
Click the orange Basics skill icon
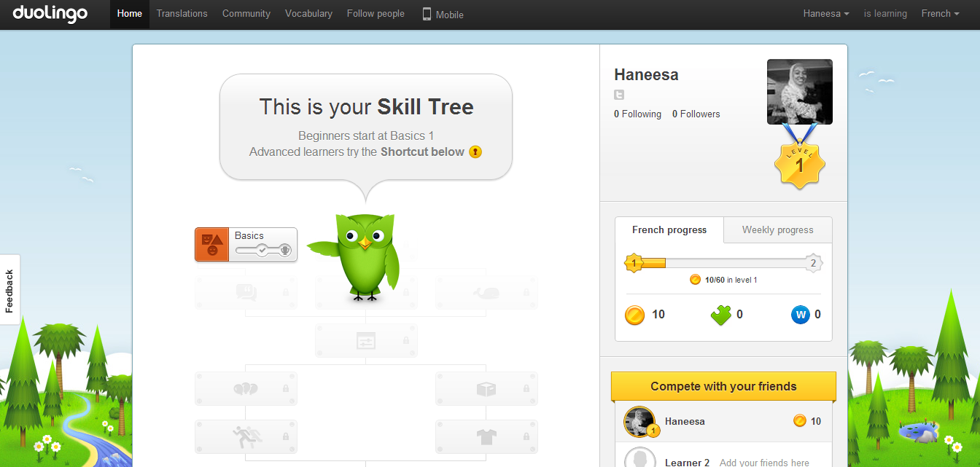(212, 244)
